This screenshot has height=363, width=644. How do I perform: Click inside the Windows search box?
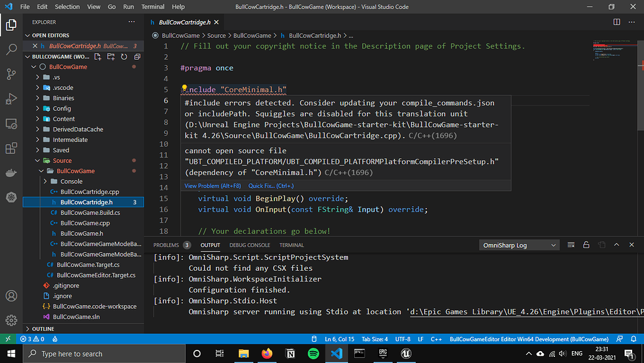click(x=100, y=353)
